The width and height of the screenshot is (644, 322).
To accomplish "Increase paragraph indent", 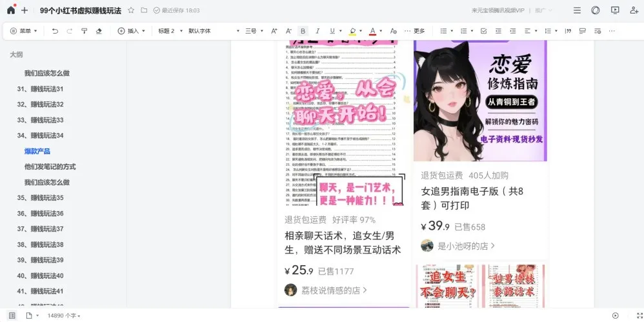I will tap(512, 31).
